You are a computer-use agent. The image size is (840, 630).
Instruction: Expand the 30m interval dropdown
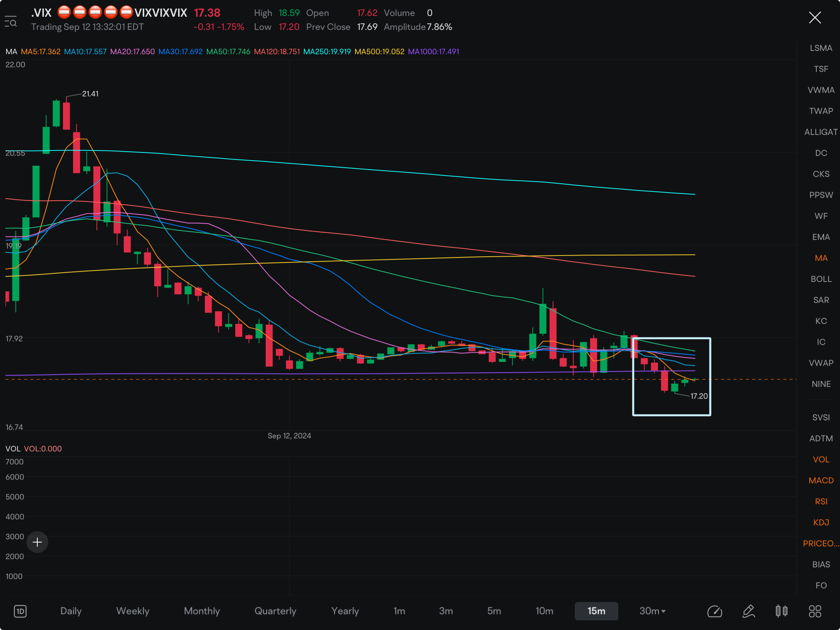coord(653,611)
